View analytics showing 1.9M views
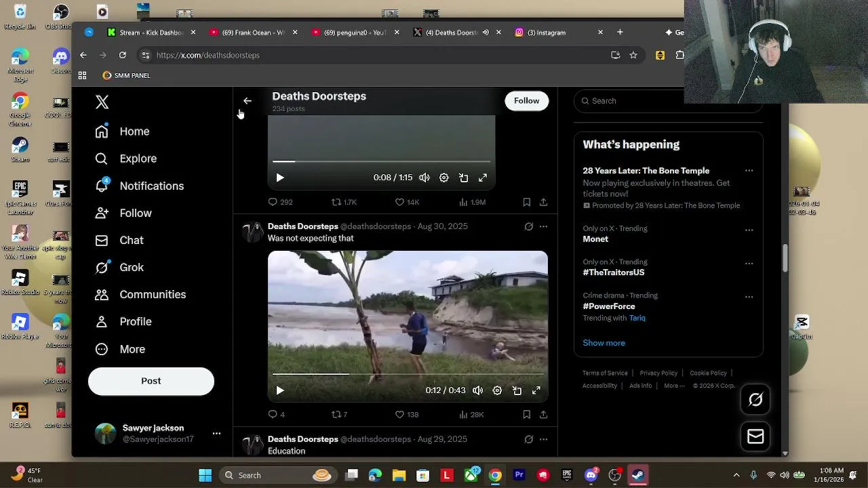This screenshot has width=868, height=488. tap(472, 202)
